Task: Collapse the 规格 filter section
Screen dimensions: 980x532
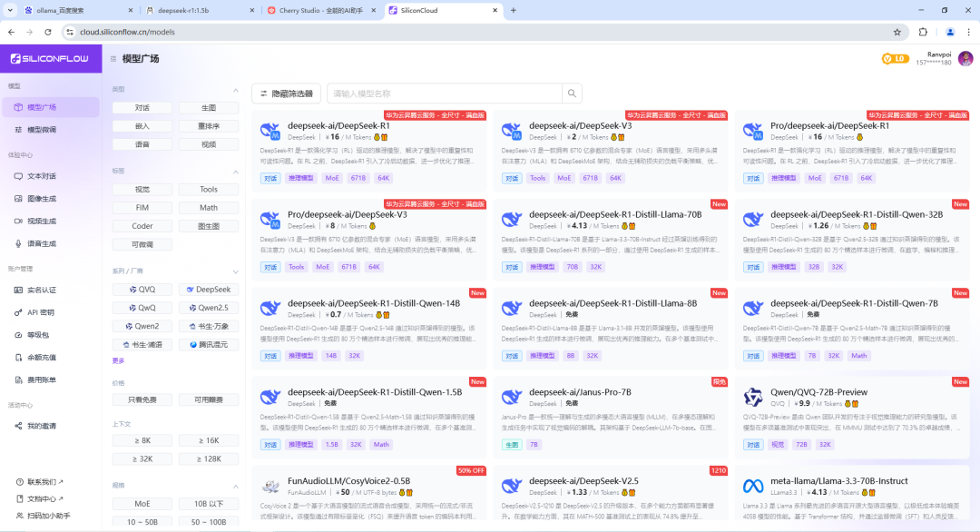Action: pos(236,486)
